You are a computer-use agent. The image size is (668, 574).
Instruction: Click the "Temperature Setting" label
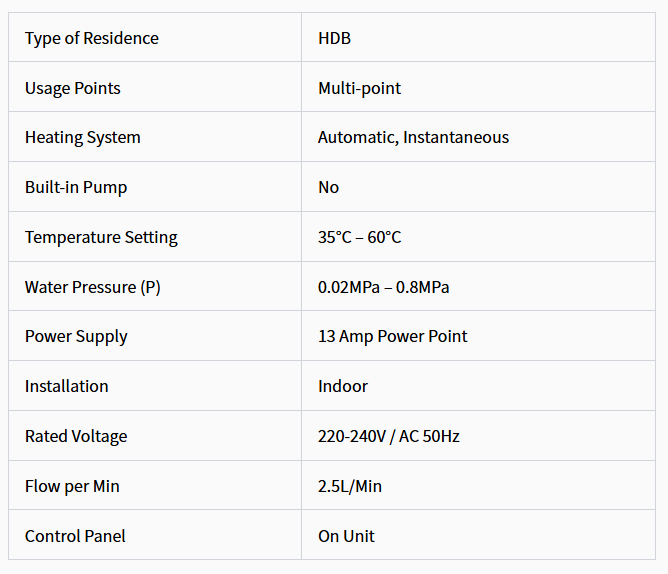tap(101, 237)
